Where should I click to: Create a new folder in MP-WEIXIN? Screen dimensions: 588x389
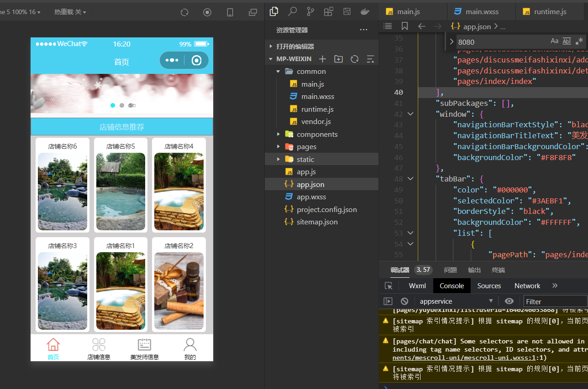[x=338, y=59]
